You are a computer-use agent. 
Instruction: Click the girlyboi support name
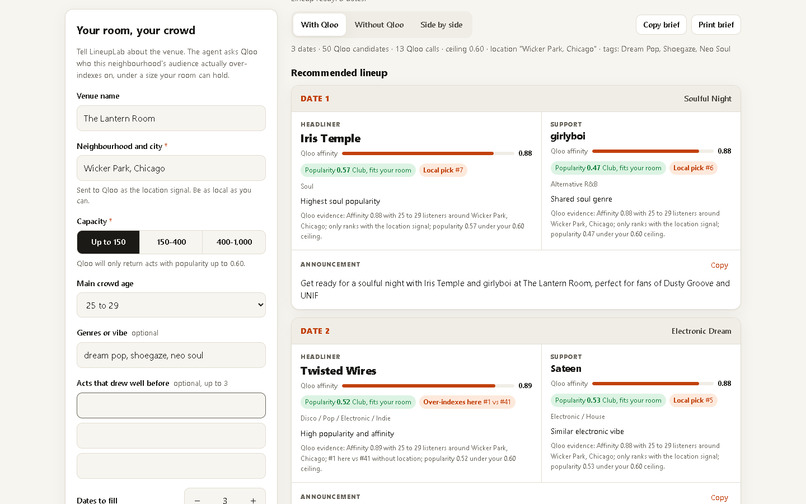[567, 136]
